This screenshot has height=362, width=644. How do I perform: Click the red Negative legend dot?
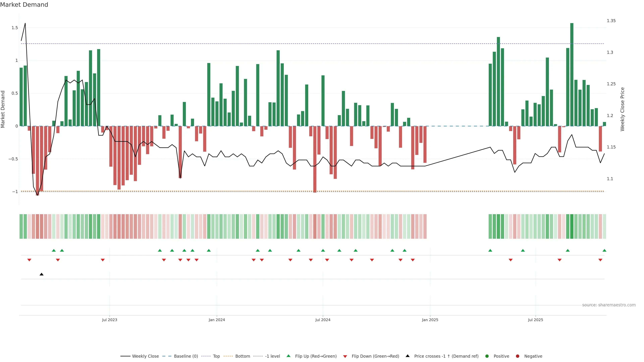pyautogui.click(x=518, y=356)
